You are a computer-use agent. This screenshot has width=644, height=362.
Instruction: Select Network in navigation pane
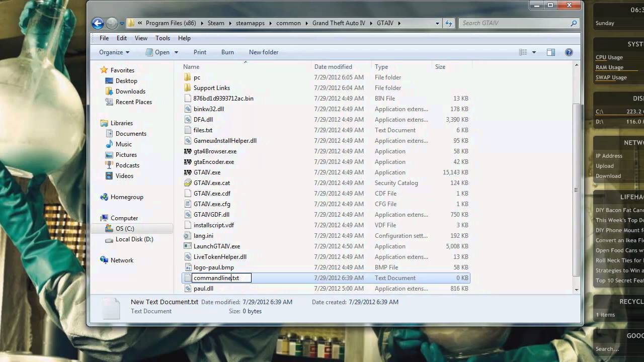point(122,260)
